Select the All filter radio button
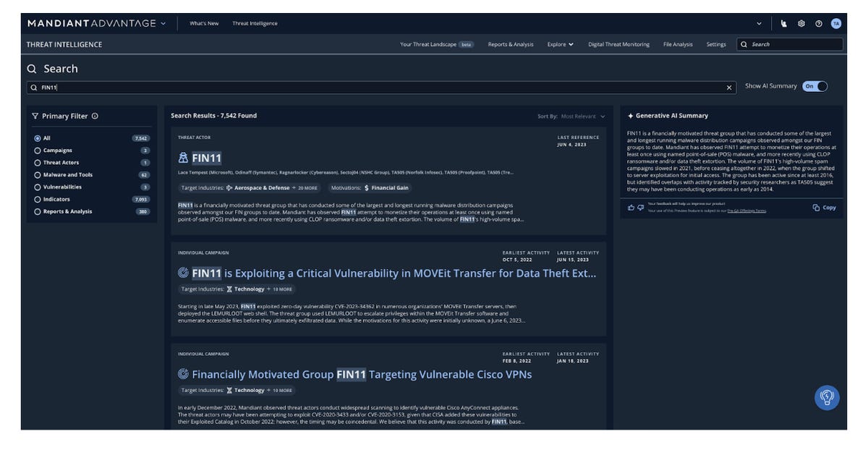Viewport: 868px width, 450px height. pos(38,138)
